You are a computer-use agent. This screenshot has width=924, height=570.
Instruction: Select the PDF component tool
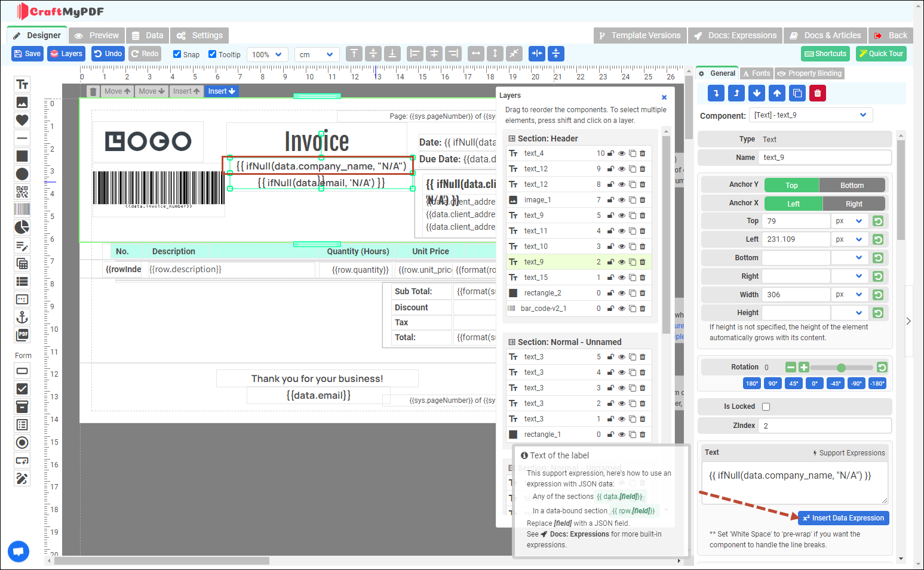tap(22, 335)
